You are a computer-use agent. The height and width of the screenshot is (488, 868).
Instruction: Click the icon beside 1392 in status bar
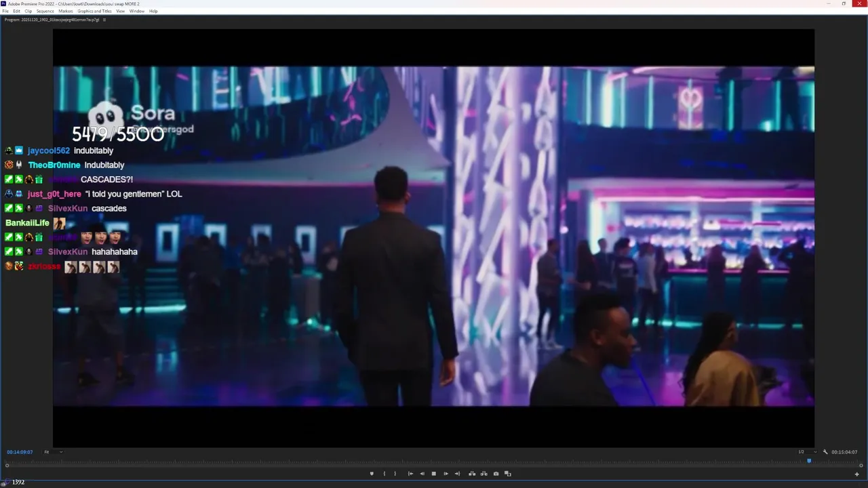5,483
